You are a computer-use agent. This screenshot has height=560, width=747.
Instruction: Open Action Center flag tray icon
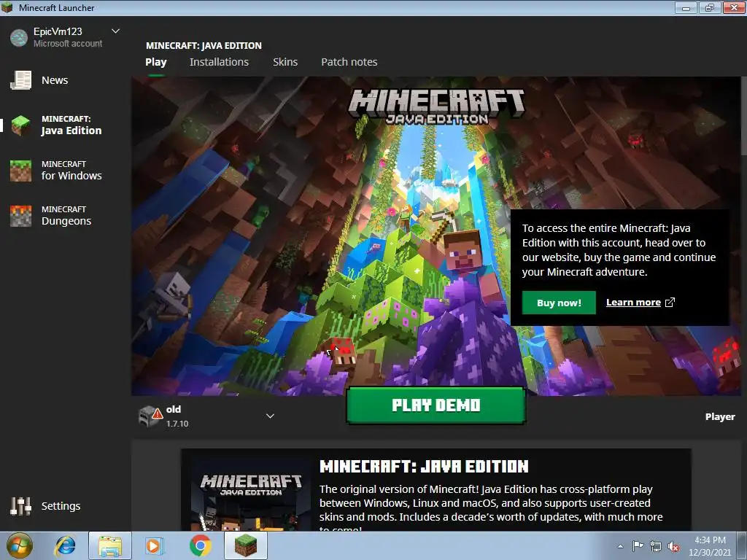tap(638, 545)
